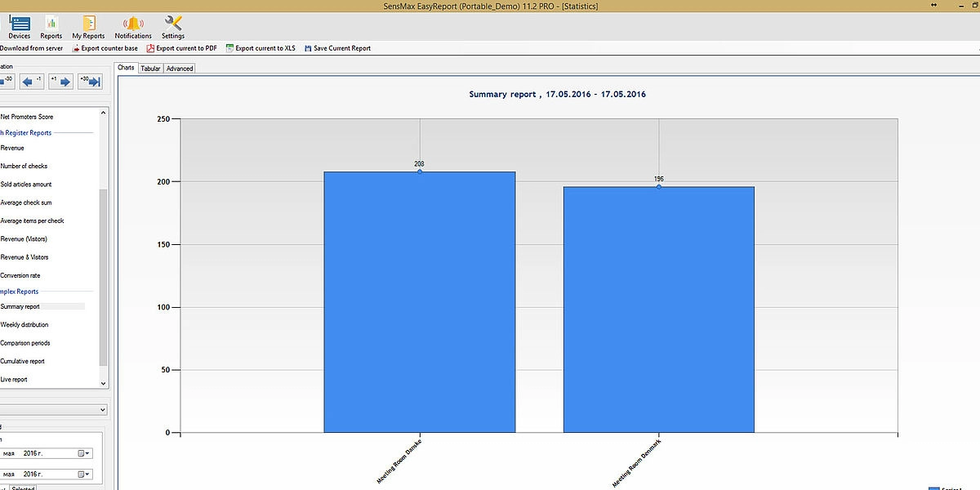Step forward one period with +1 arrow

coord(60,81)
